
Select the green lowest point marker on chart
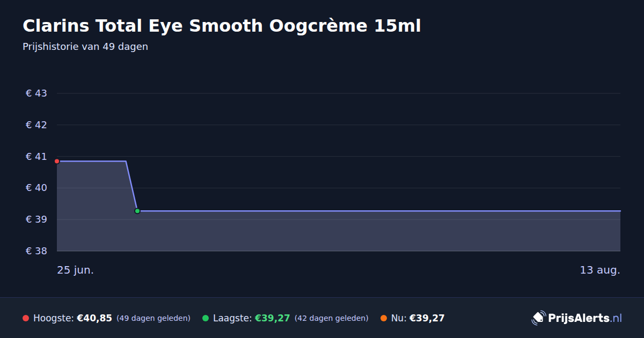137,211
